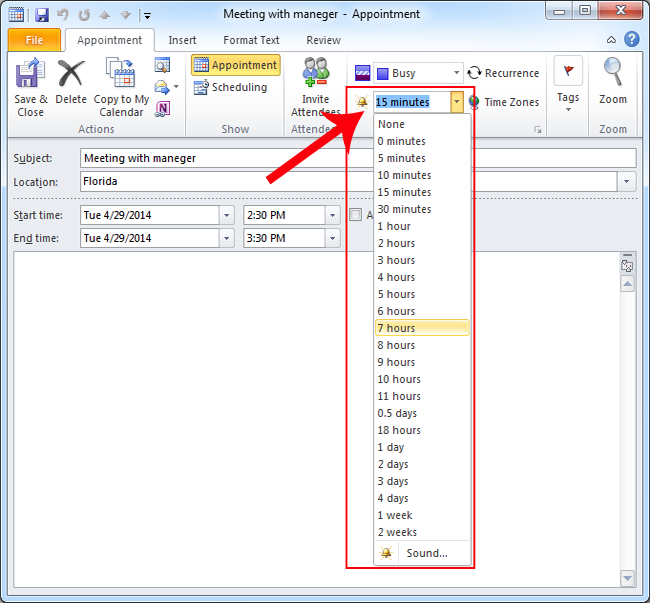This screenshot has width=650, height=603.
Task: Click the Outlook calendar window icon
Action: pyautogui.click(x=16, y=15)
